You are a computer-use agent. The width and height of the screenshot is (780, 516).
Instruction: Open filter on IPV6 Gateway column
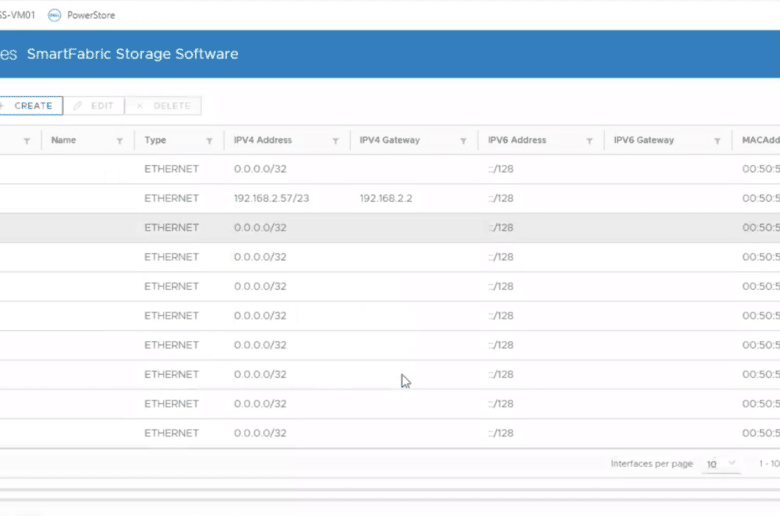tap(717, 141)
